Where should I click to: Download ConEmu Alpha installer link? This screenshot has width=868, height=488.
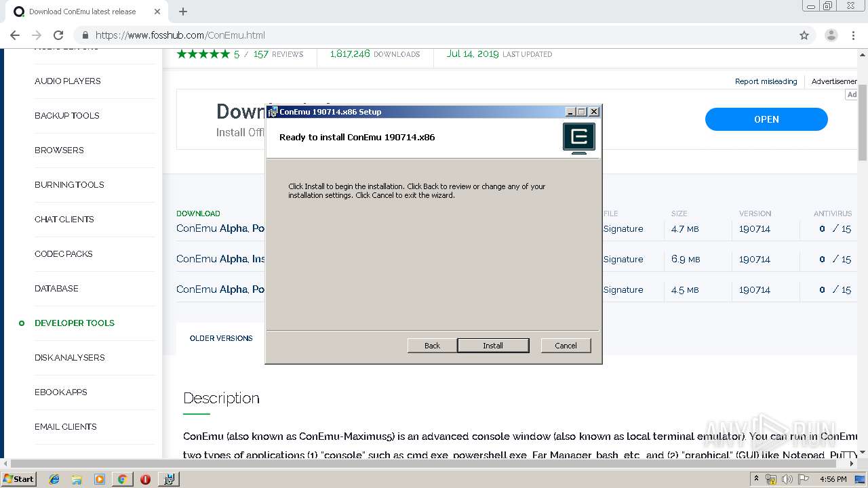(x=220, y=258)
